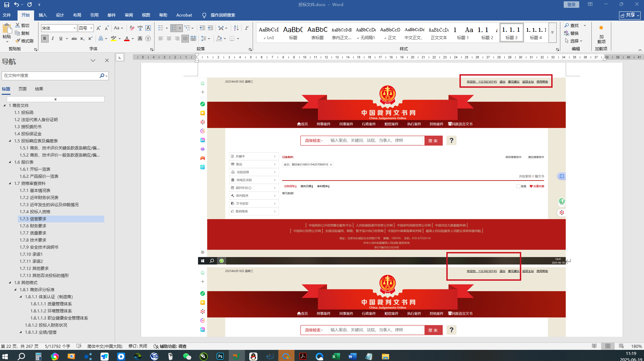Viewport: 644px width, 361px height.
Task: Click the 粘贴 Paste button
Action: coord(7,33)
